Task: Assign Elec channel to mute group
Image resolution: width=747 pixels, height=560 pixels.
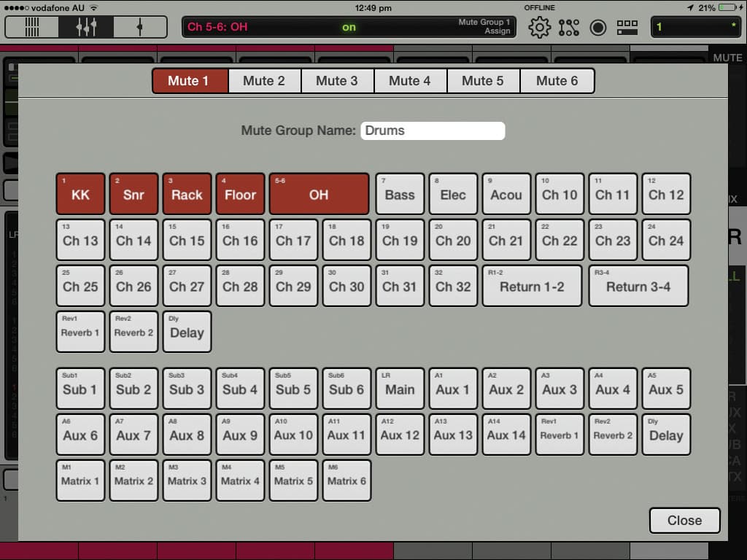Action: point(453,194)
